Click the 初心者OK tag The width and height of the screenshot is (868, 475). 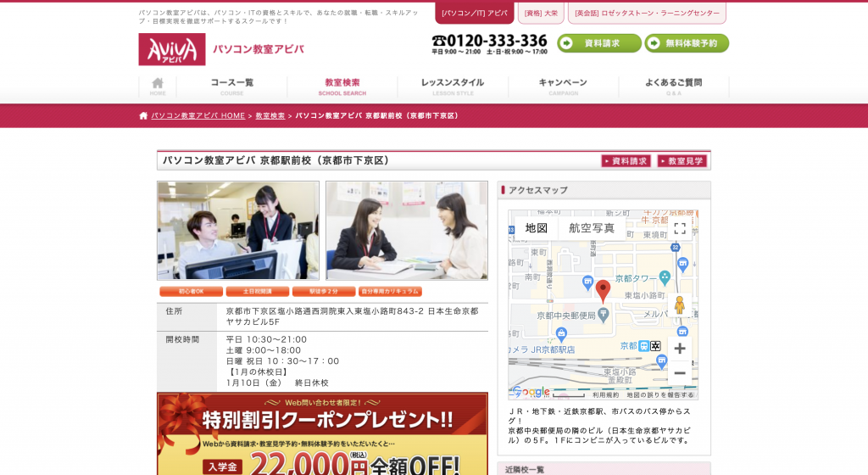[191, 291]
